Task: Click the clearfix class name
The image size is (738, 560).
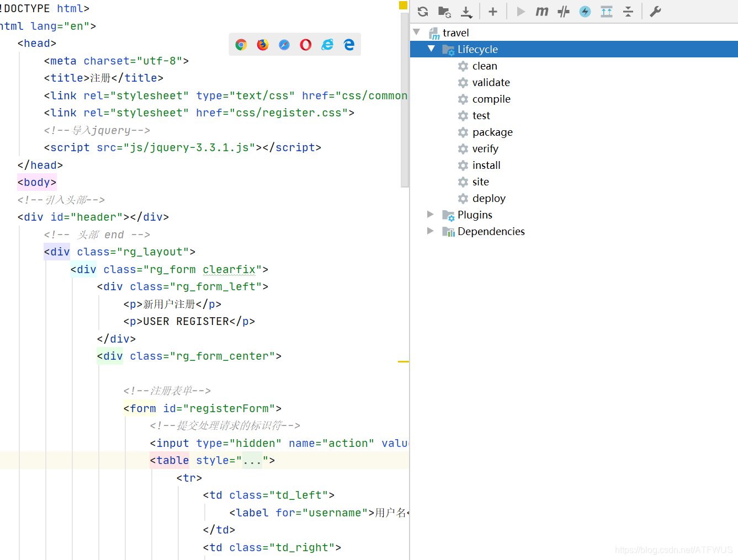Action: click(x=229, y=269)
